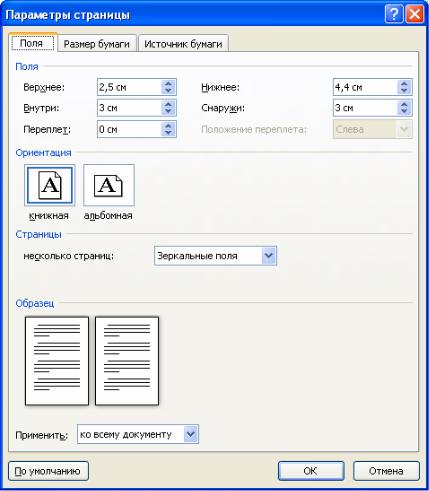
Task: Decrease the Внутри margin value
Action: point(168,111)
